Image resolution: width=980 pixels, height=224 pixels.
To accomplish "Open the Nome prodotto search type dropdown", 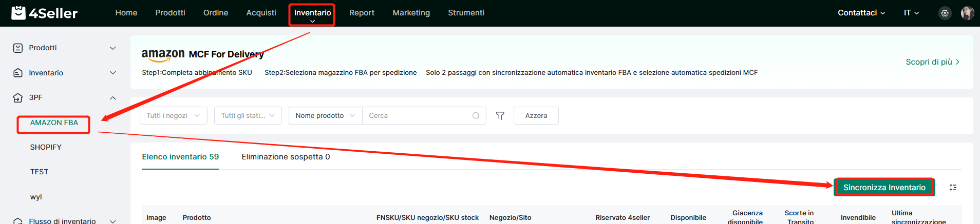I will (325, 116).
